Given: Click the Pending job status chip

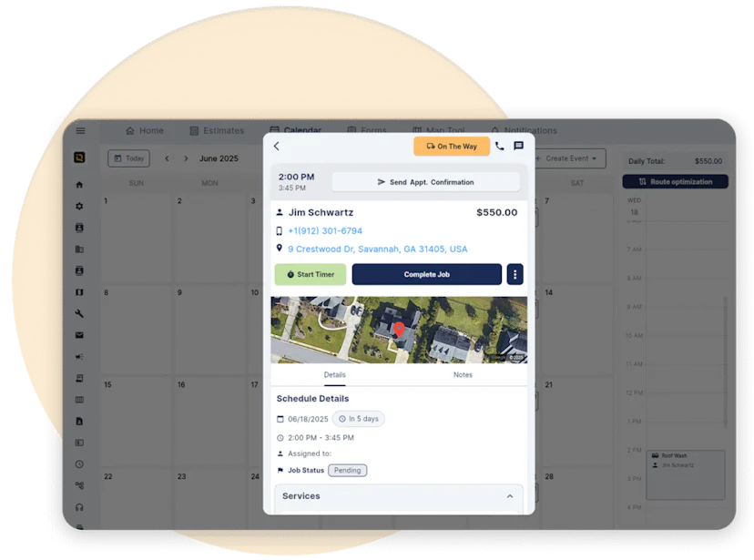Looking at the screenshot, I should pos(347,470).
